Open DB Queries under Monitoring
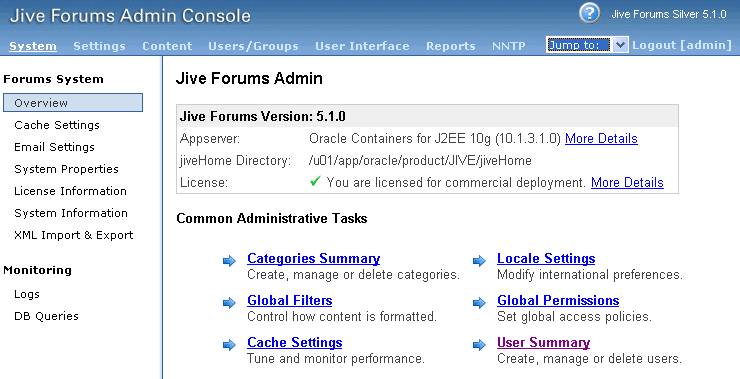Image resolution: width=740 pixels, height=379 pixels. click(46, 316)
